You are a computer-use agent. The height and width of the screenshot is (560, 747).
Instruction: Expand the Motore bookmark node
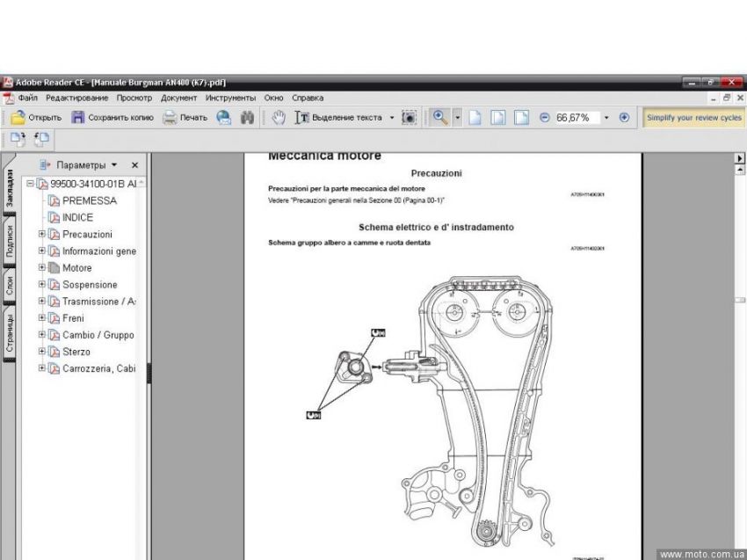click(x=42, y=268)
